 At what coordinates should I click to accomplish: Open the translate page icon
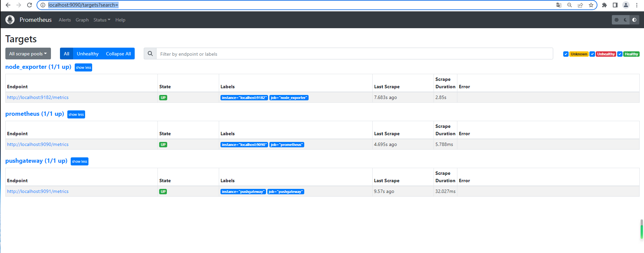click(x=559, y=5)
